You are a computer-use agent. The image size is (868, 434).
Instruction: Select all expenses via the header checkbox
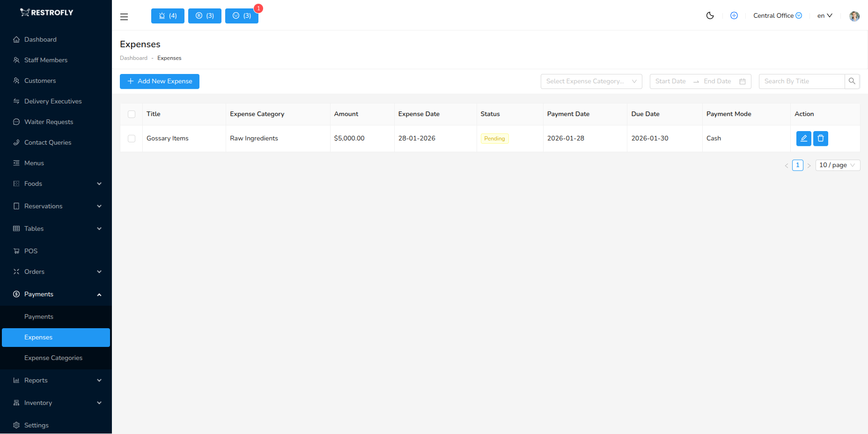pos(131,114)
